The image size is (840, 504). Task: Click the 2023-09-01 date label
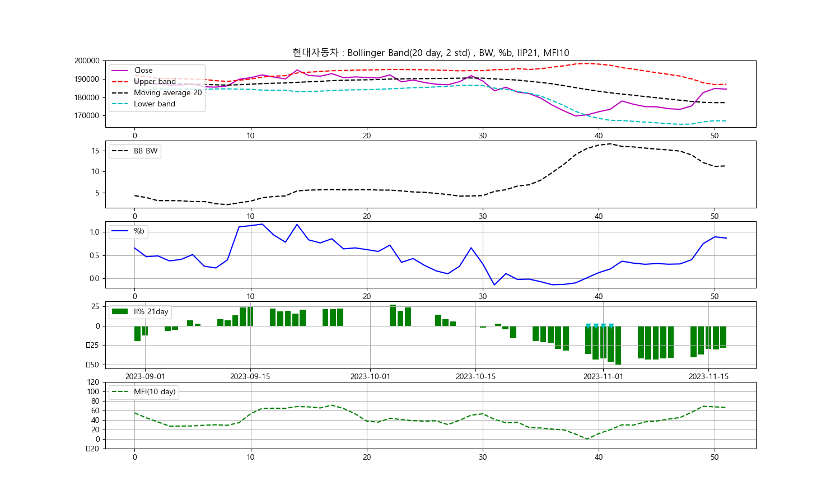point(145,377)
